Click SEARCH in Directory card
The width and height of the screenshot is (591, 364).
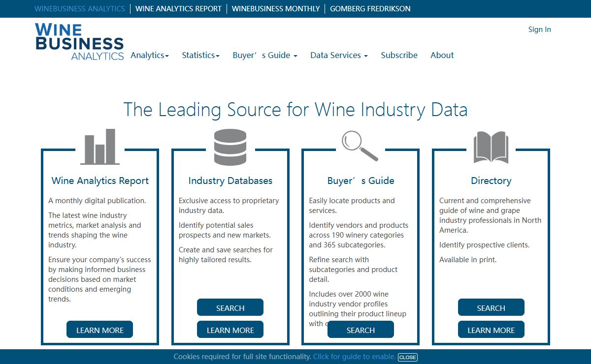(491, 307)
